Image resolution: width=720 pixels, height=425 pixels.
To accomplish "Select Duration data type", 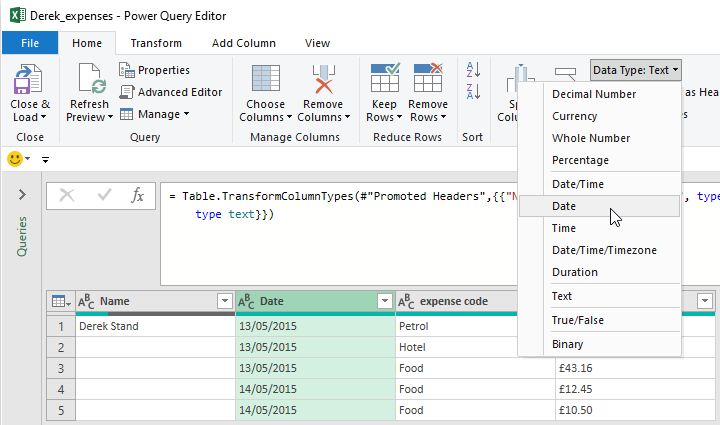I will click(x=599, y=272).
